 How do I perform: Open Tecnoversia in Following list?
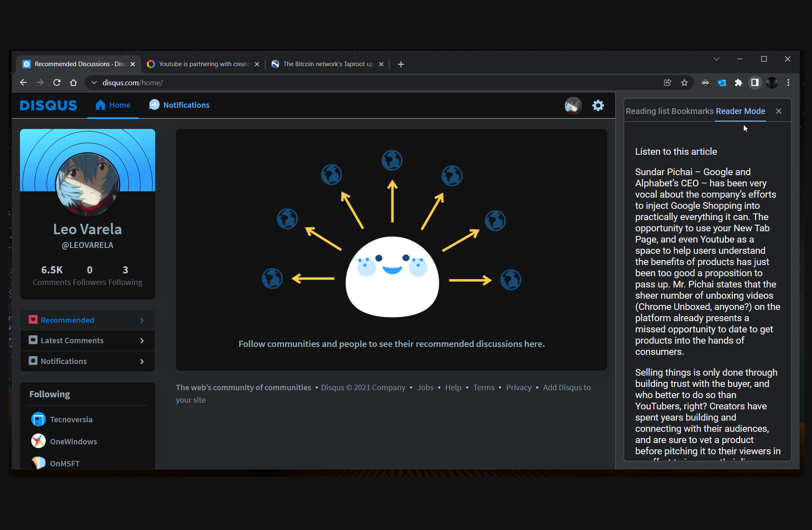[x=71, y=419]
